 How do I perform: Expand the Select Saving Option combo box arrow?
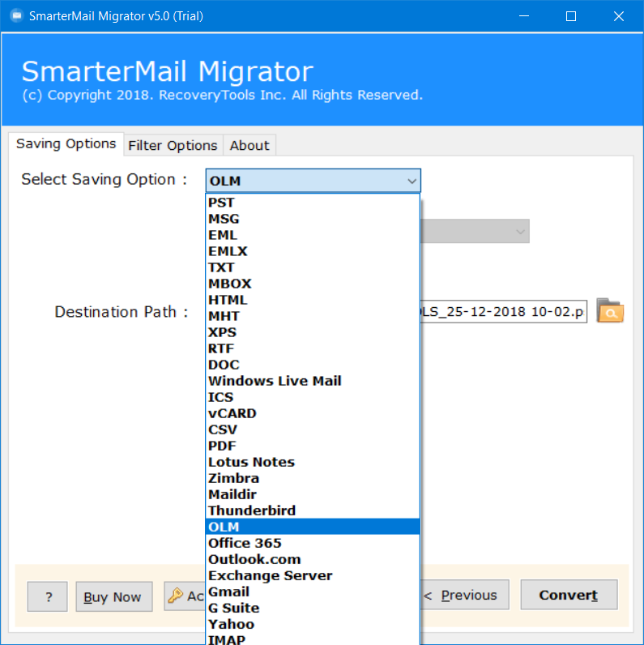tap(412, 181)
